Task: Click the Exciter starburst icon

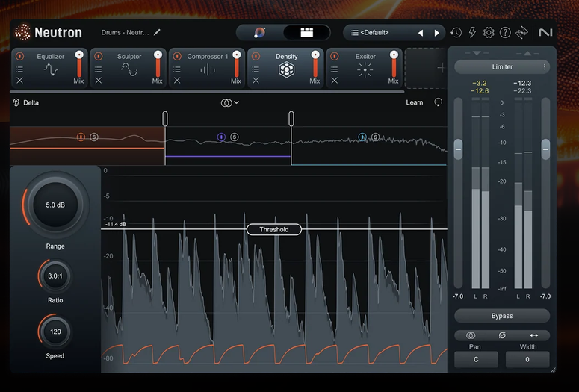Action: point(365,69)
